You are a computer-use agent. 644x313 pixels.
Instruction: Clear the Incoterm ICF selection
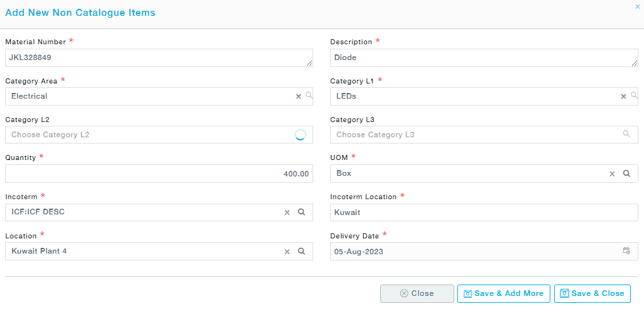pos(287,212)
